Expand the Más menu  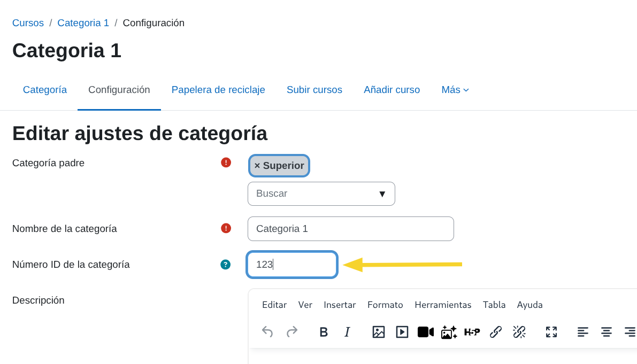(455, 90)
